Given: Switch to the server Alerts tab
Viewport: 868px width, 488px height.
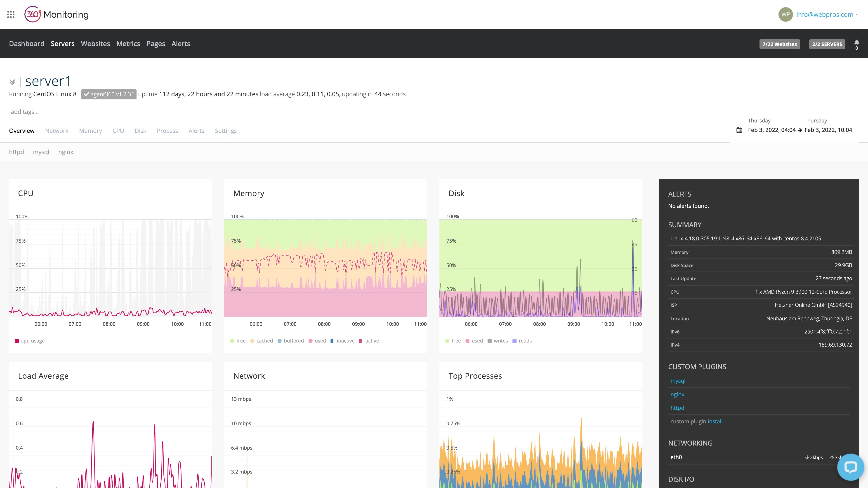Looking at the screenshot, I should point(196,131).
